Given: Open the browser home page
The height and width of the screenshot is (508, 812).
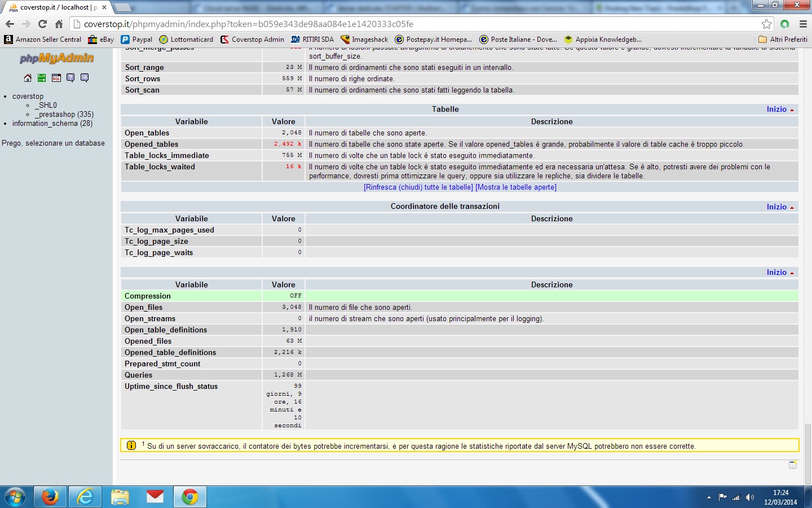Looking at the screenshot, I should pyautogui.click(x=59, y=24).
